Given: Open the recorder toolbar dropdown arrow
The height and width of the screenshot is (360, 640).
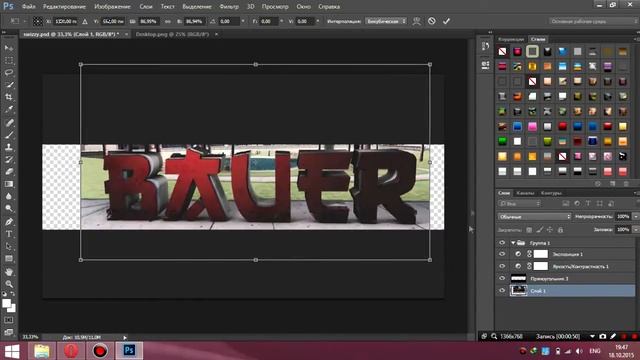Looking at the screenshot, I should click(x=592, y=336).
